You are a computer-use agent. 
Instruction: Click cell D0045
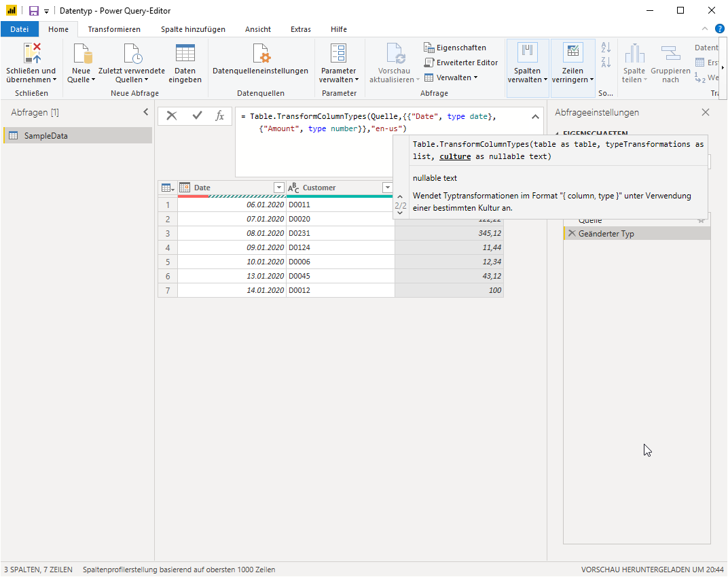click(340, 276)
